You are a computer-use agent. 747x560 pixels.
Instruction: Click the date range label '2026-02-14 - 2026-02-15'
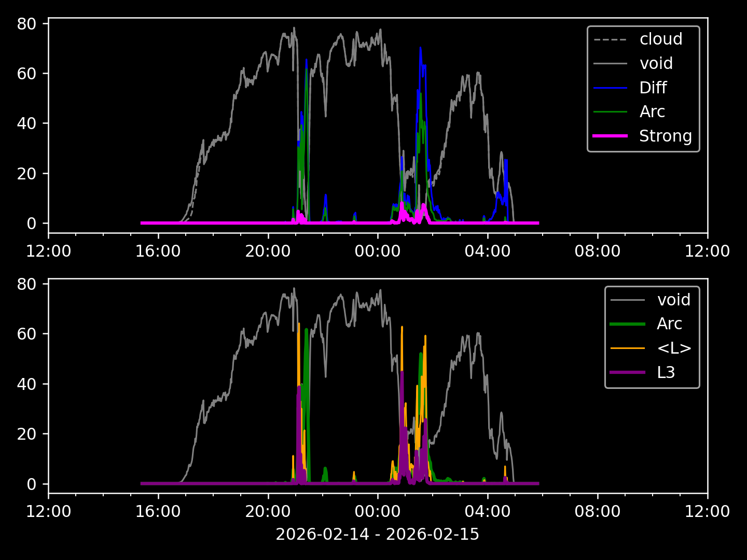coord(377,534)
